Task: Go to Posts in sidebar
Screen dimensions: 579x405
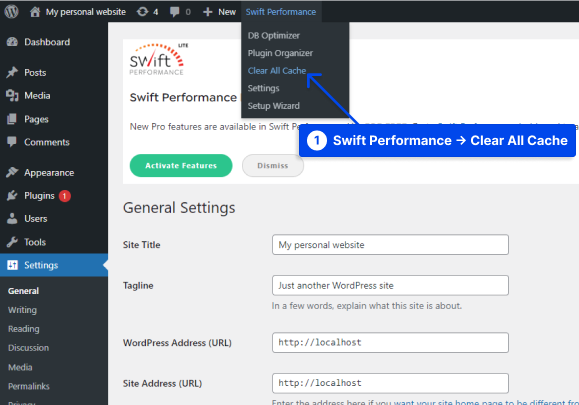Action: point(35,73)
